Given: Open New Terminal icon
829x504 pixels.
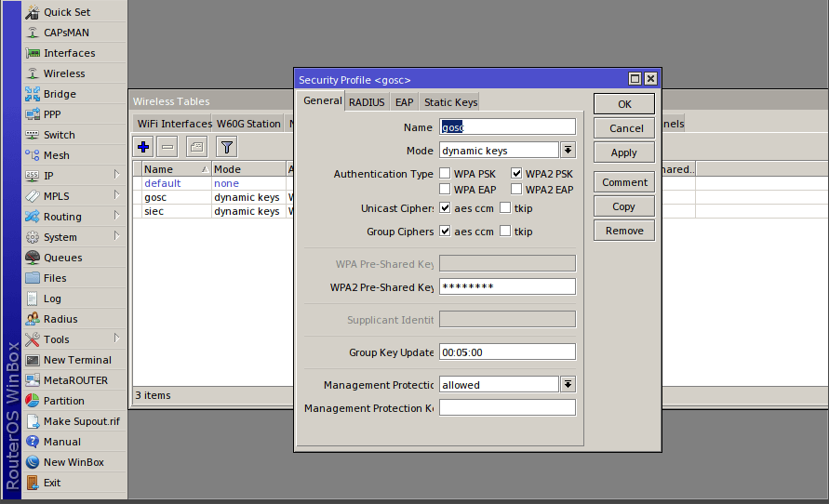Looking at the screenshot, I should [33, 360].
